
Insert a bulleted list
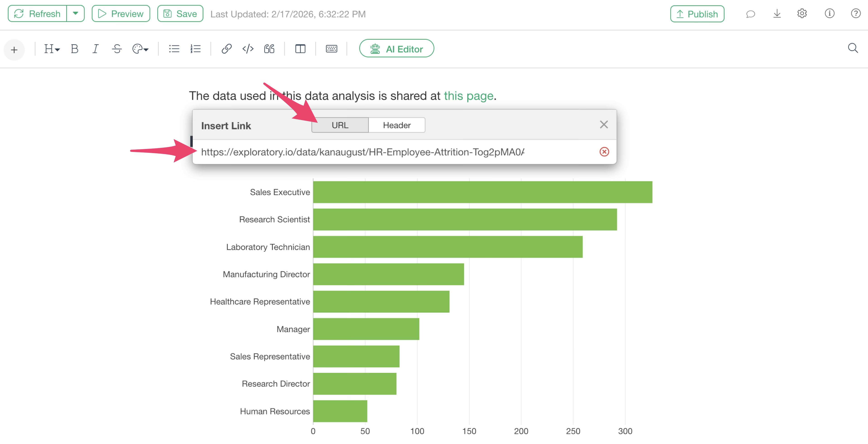click(174, 49)
